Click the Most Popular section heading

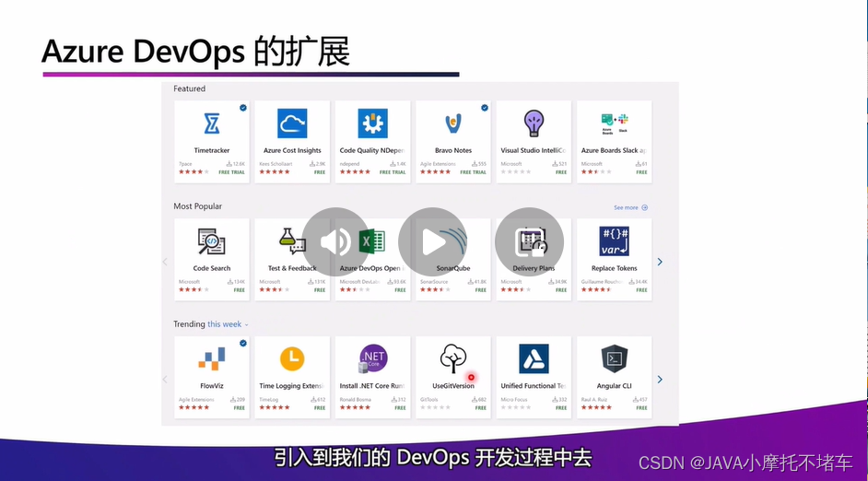[x=197, y=206]
